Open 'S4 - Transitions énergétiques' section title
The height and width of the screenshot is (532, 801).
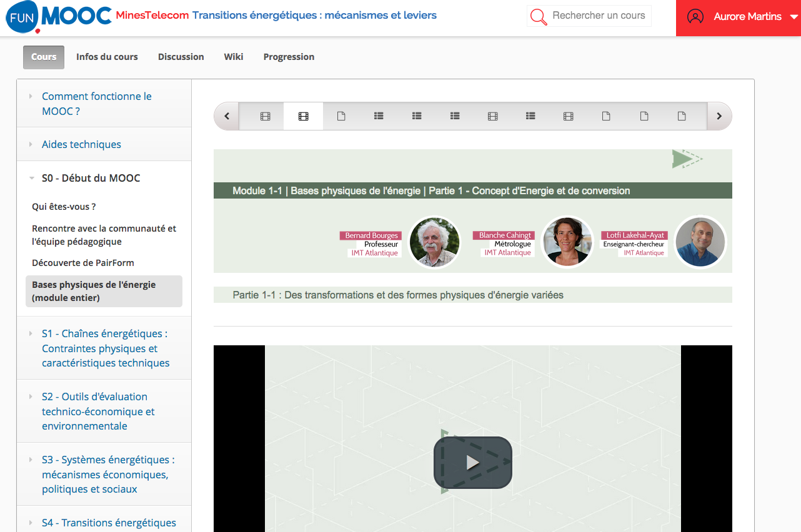(109, 523)
